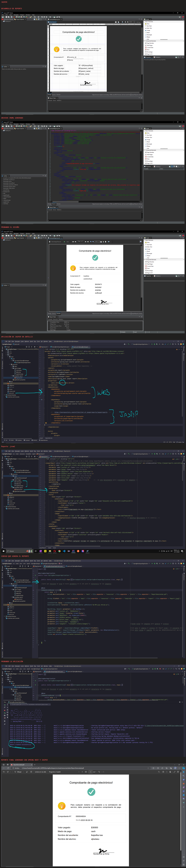Select signature.png in IntelliJ pom.xml window project tree
Viewport: 186px width, 868px height.
tap(19, 374)
